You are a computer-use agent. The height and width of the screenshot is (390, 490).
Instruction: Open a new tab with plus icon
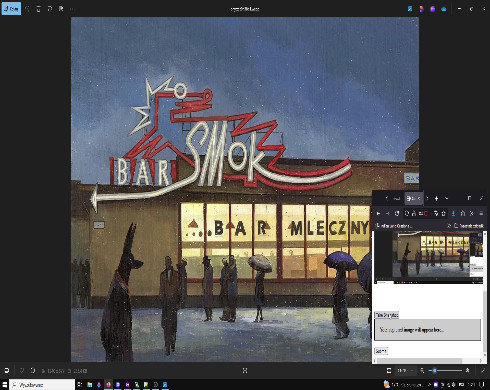[x=436, y=198]
